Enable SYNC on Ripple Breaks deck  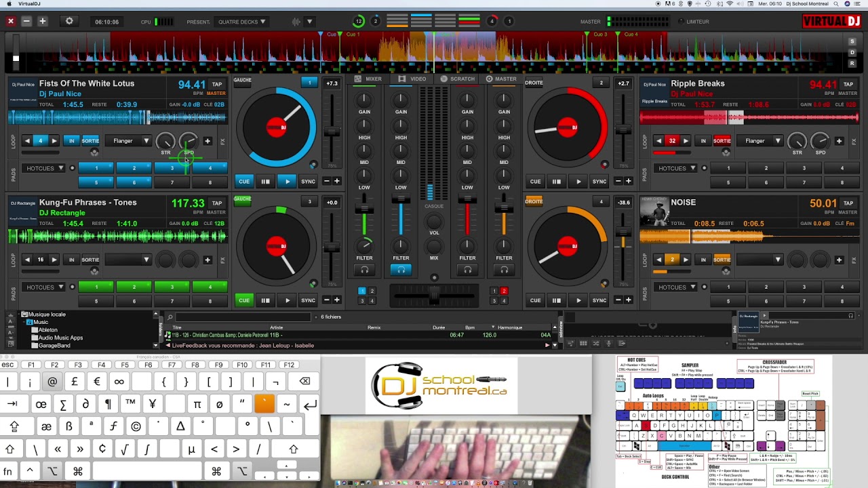599,182
